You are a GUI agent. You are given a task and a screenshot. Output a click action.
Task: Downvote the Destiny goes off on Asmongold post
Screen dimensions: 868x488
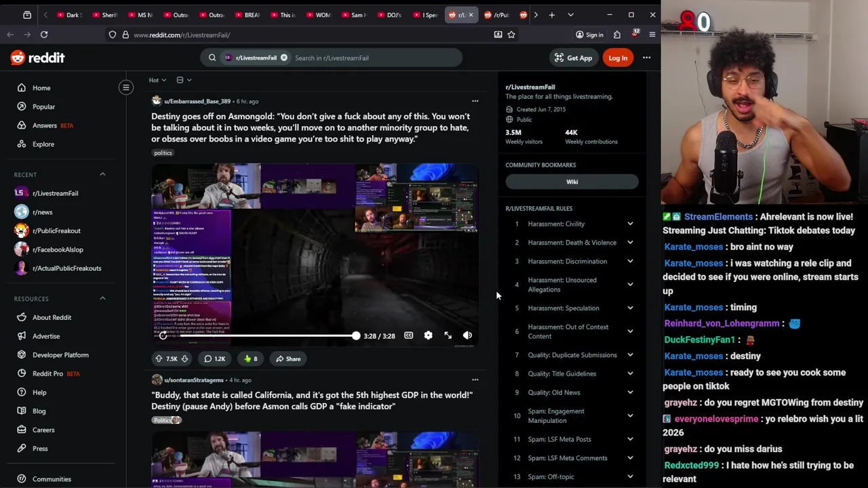(x=184, y=359)
